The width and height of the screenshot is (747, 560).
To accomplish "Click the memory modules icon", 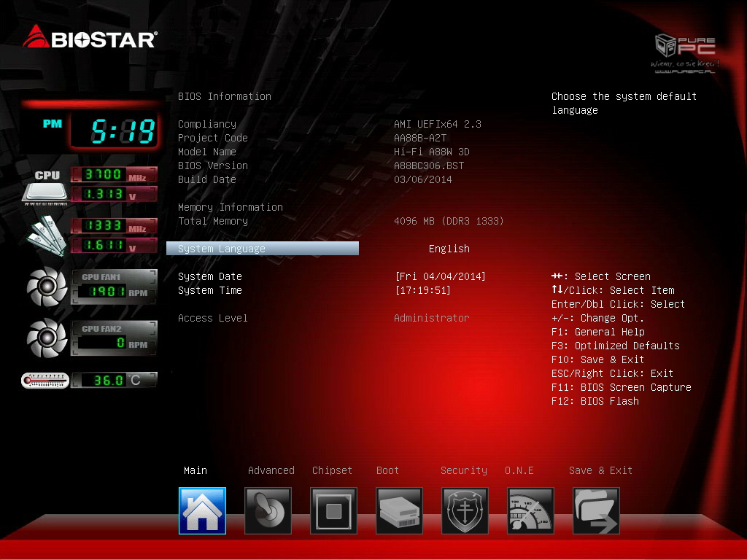I will click(46, 236).
